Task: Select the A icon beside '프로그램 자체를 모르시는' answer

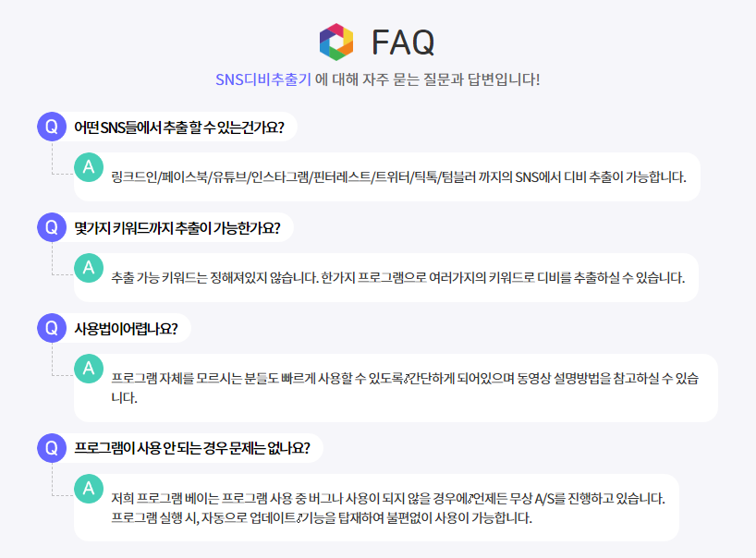Action: click(88, 369)
